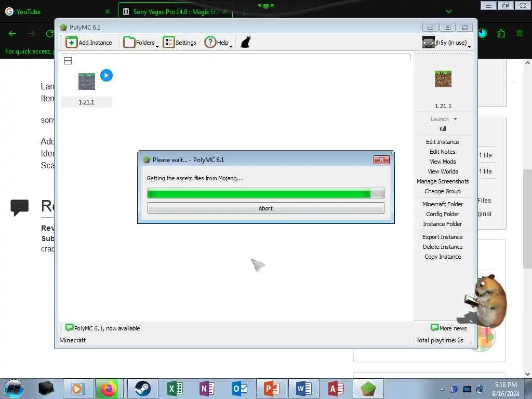Click the green download progress bar

tap(265, 193)
